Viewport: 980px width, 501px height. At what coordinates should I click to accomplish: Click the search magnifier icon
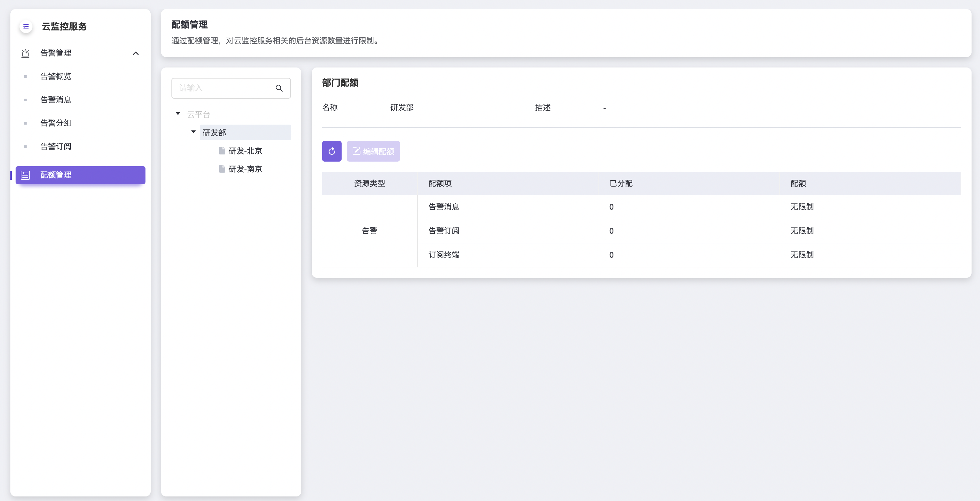pyautogui.click(x=279, y=88)
